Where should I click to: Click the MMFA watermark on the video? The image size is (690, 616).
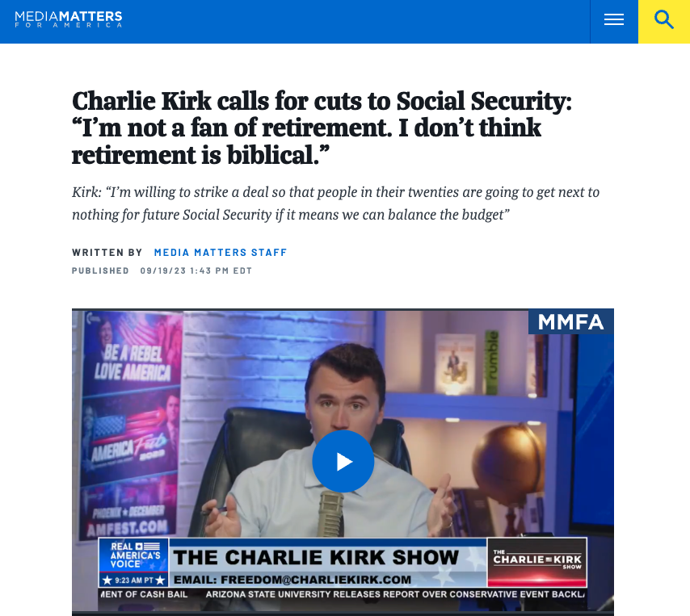[x=570, y=322]
